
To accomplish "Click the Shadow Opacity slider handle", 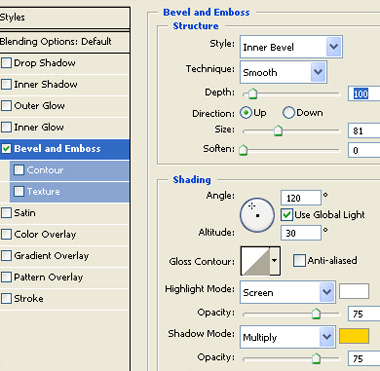I will pyautogui.click(x=316, y=358).
